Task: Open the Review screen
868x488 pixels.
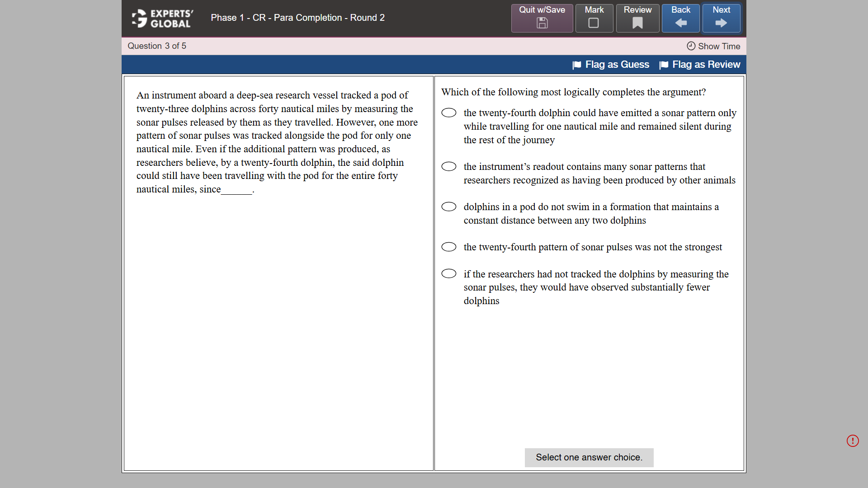Action: point(637,18)
